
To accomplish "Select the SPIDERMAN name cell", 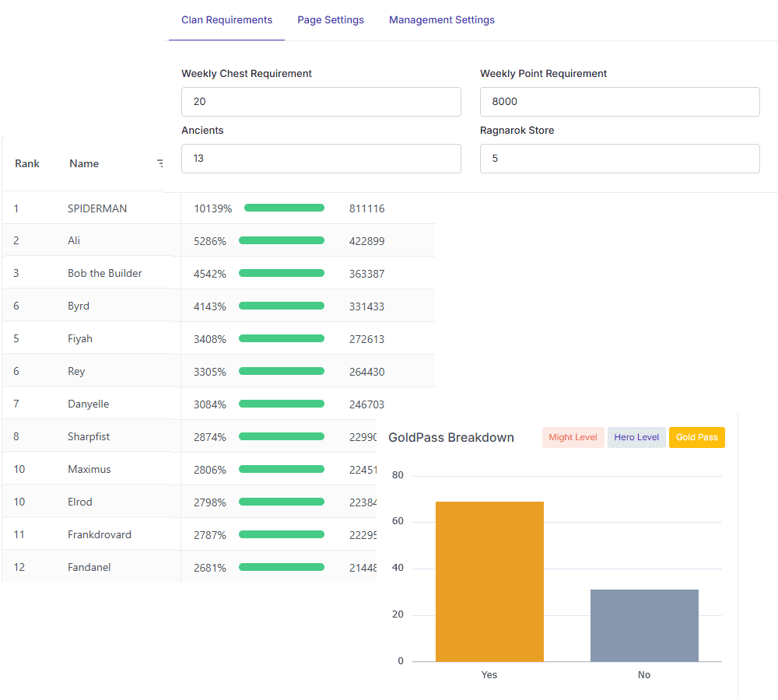I will tap(97, 209).
